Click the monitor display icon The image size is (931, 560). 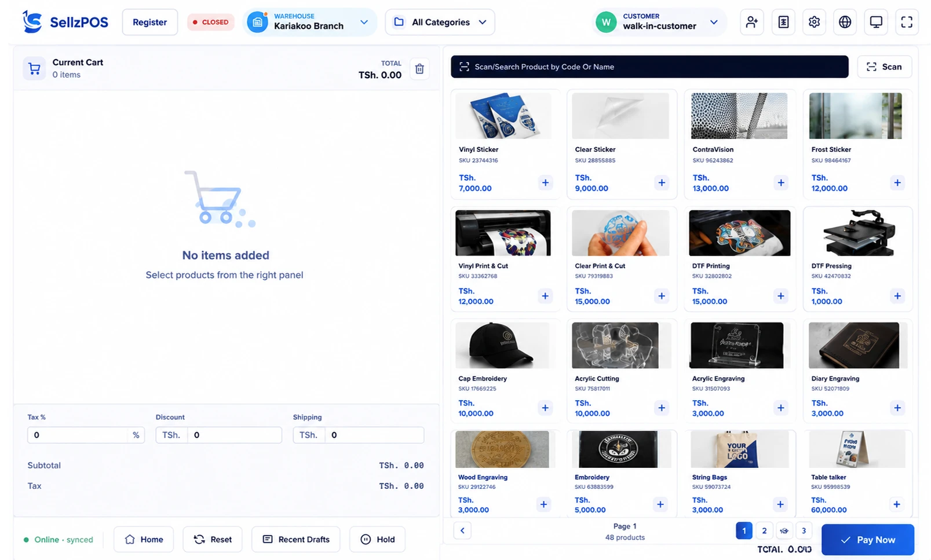[x=876, y=22]
